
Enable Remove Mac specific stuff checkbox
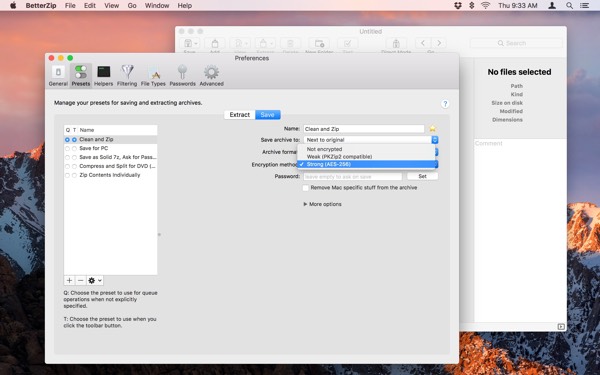click(x=305, y=188)
